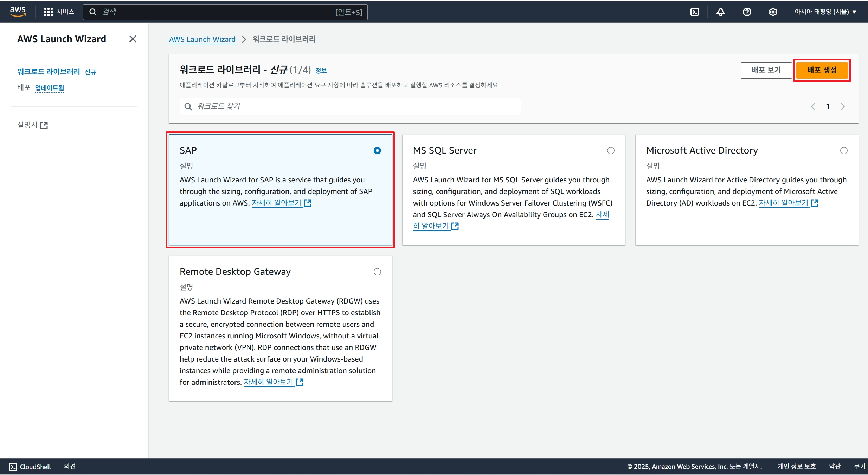This screenshot has height=475, width=868.
Task: Click the AWS Launch Wizard panel heading
Action: [x=62, y=39]
